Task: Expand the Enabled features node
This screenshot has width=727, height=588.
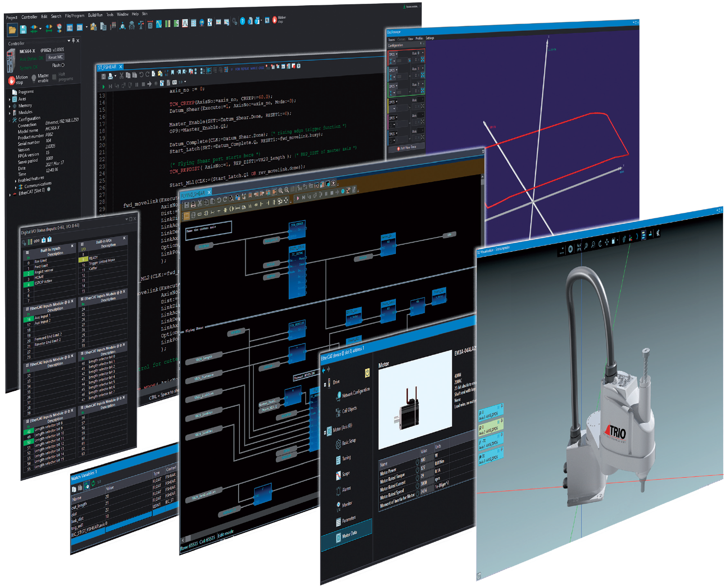Action: coord(15,180)
